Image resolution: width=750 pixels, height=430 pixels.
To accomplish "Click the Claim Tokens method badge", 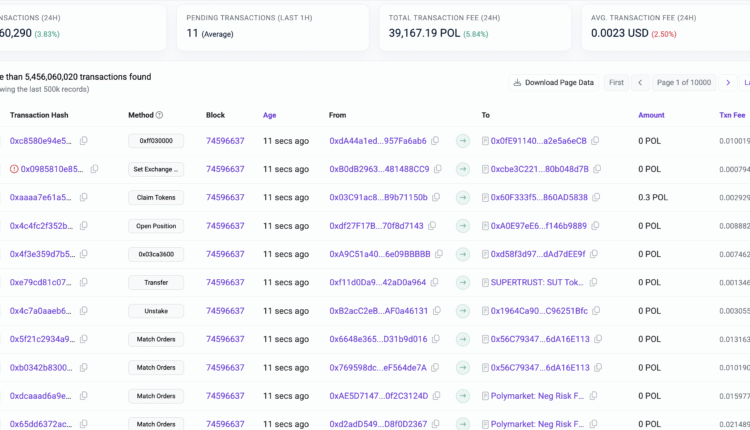I will click(x=156, y=198).
